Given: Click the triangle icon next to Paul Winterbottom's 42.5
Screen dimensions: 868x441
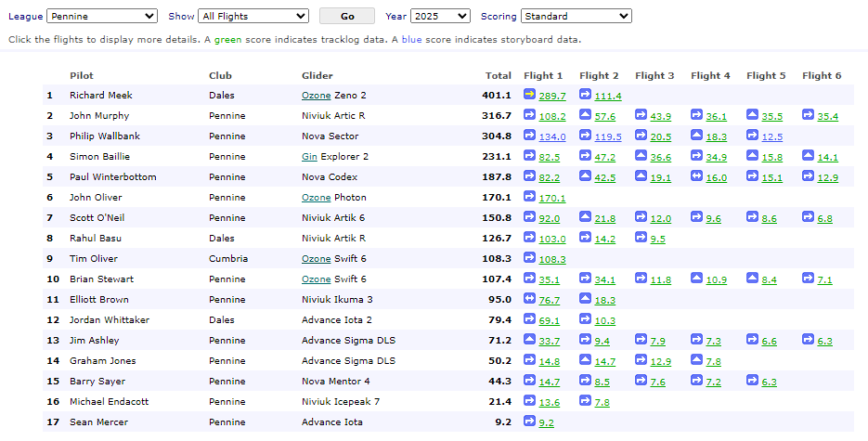Looking at the screenshot, I should [585, 176].
